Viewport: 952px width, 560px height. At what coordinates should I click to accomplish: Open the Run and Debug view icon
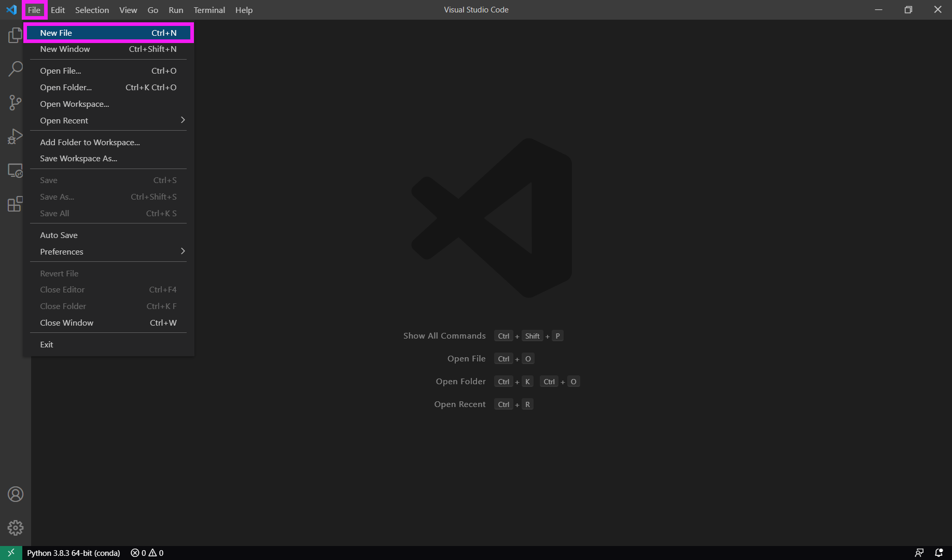[x=15, y=136]
